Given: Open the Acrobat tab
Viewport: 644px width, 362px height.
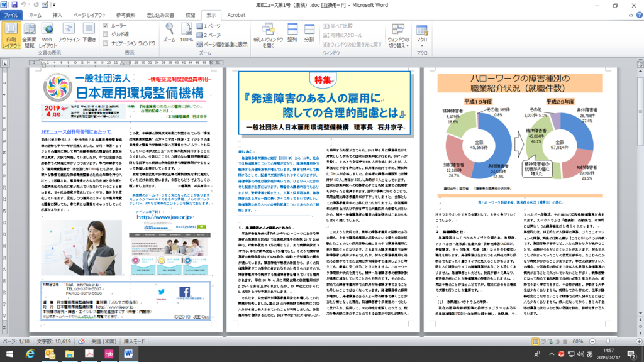Looking at the screenshot, I should 236,15.
